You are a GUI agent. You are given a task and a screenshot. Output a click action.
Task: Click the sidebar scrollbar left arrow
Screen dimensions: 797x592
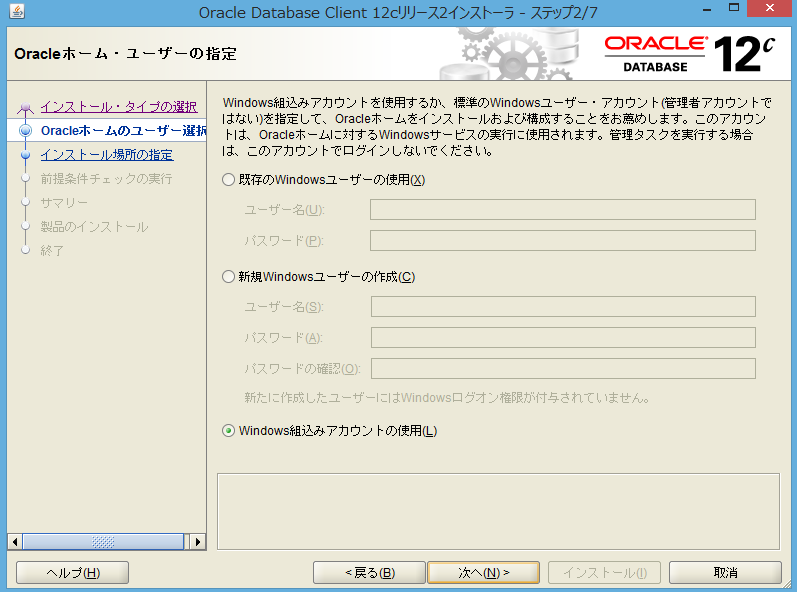(15, 542)
